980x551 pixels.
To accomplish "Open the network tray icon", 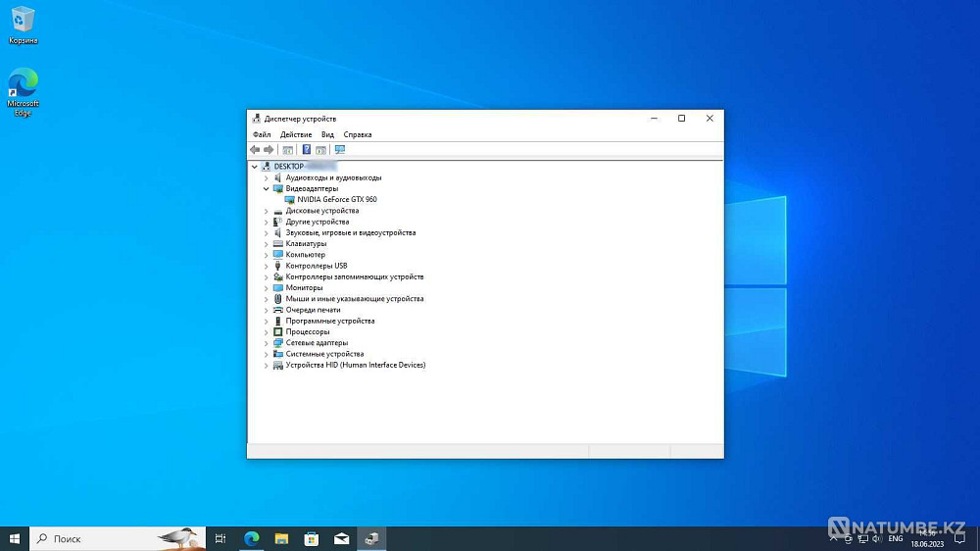I will 863,539.
